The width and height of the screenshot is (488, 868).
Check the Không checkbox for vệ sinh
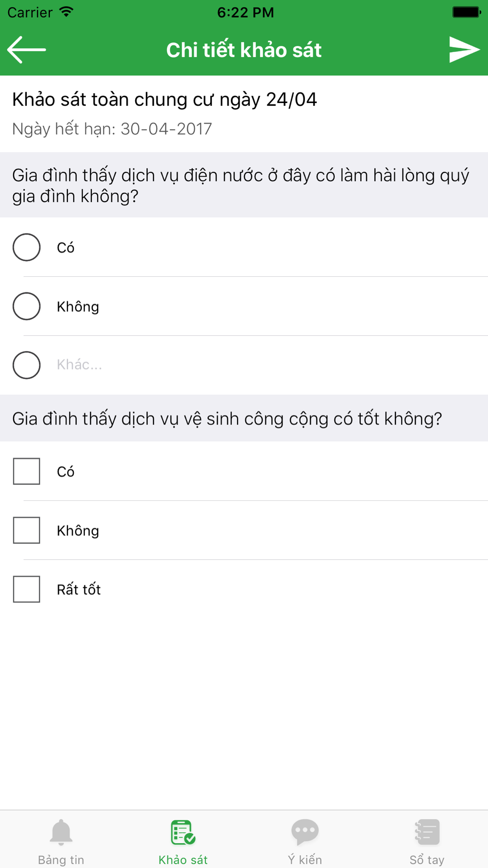[26, 530]
